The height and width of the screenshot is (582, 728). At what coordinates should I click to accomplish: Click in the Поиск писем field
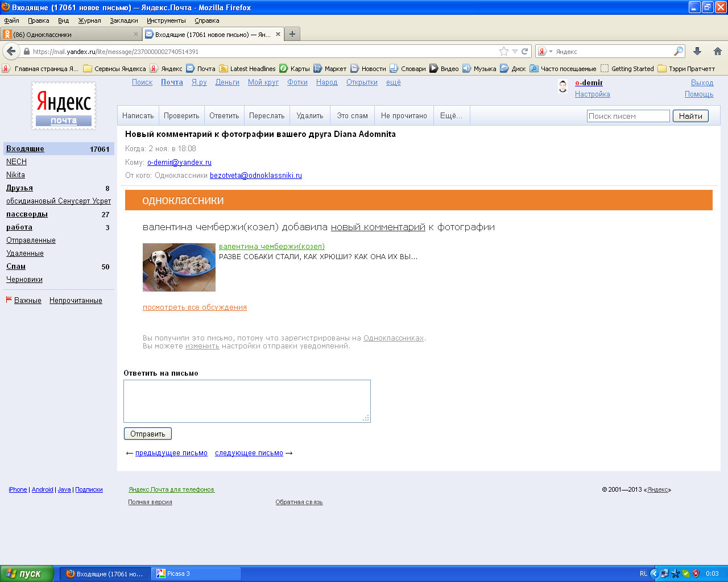click(x=628, y=116)
